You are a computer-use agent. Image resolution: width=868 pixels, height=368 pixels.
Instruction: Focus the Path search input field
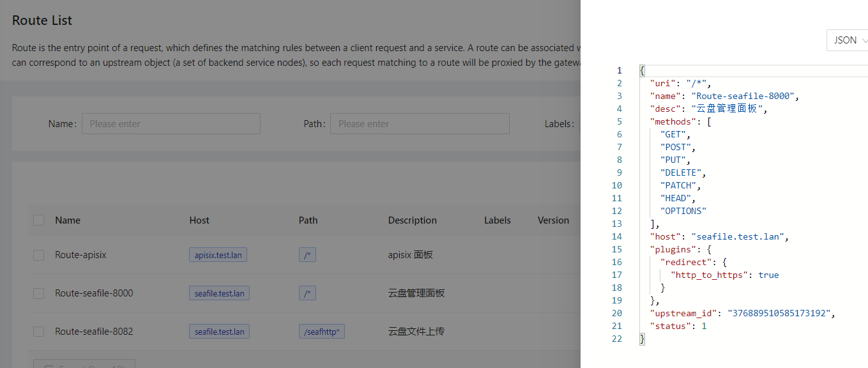pos(420,124)
